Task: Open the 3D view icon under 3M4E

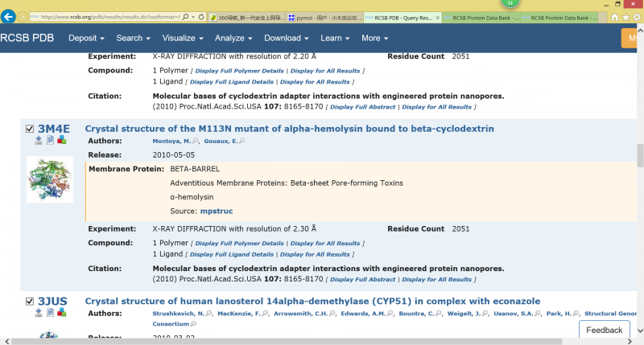Action: point(62,140)
